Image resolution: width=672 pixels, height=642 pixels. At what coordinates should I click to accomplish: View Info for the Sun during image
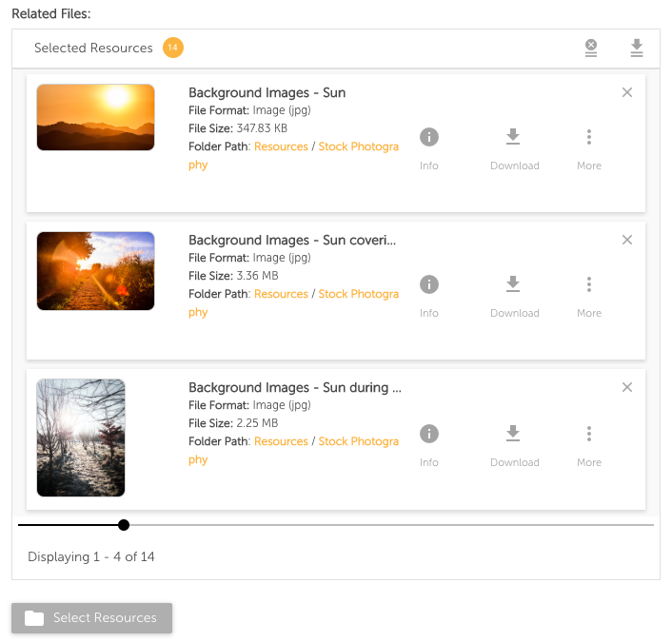[x=429, y=445]
